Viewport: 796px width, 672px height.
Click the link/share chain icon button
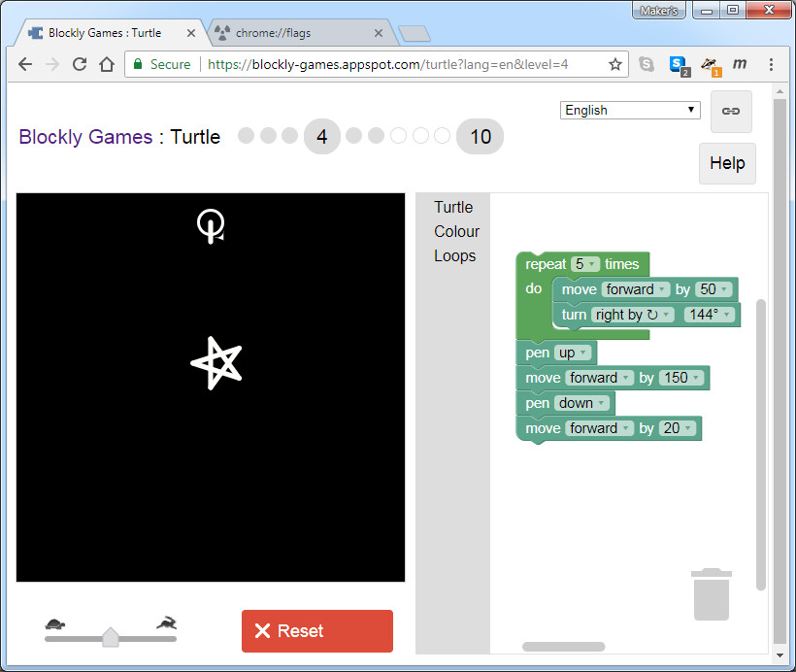(731, 112)
